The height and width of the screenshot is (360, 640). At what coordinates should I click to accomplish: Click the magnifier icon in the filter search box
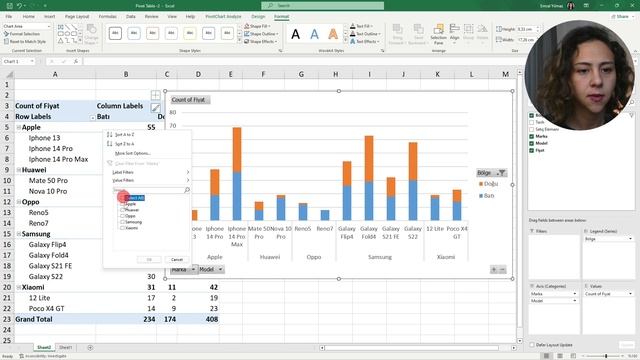(x=187, y=190)
